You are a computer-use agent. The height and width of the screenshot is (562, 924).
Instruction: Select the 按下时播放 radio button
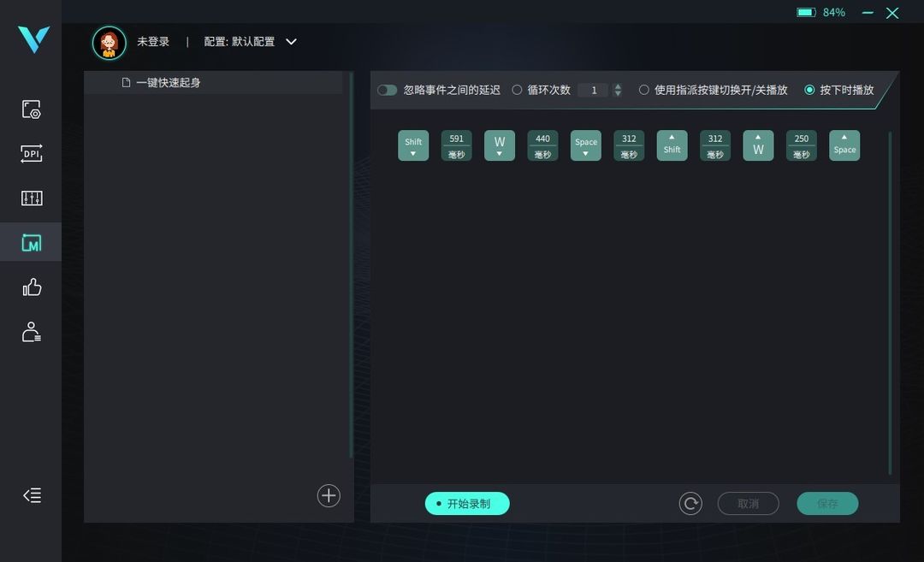pyautogui.click(x=809, y=90)
